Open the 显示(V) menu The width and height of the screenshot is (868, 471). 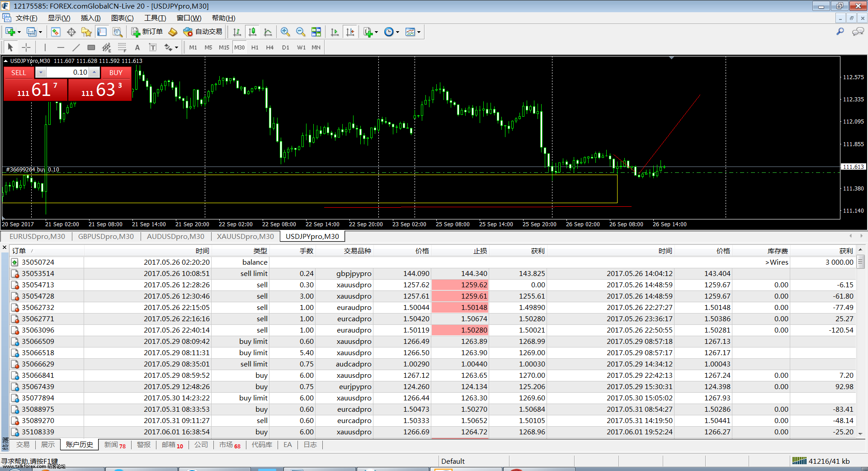pos(59,18)
